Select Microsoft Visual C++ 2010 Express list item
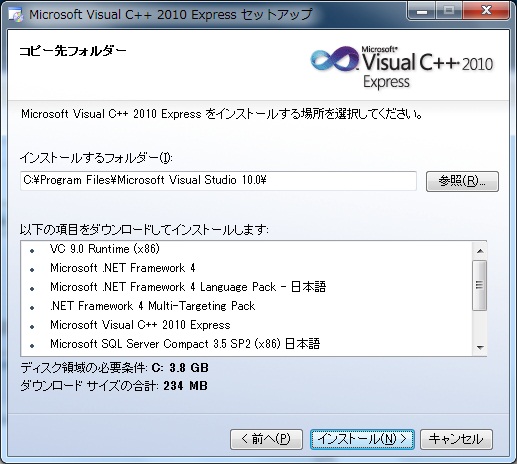 pyautogui.click(x=140, y=325)
